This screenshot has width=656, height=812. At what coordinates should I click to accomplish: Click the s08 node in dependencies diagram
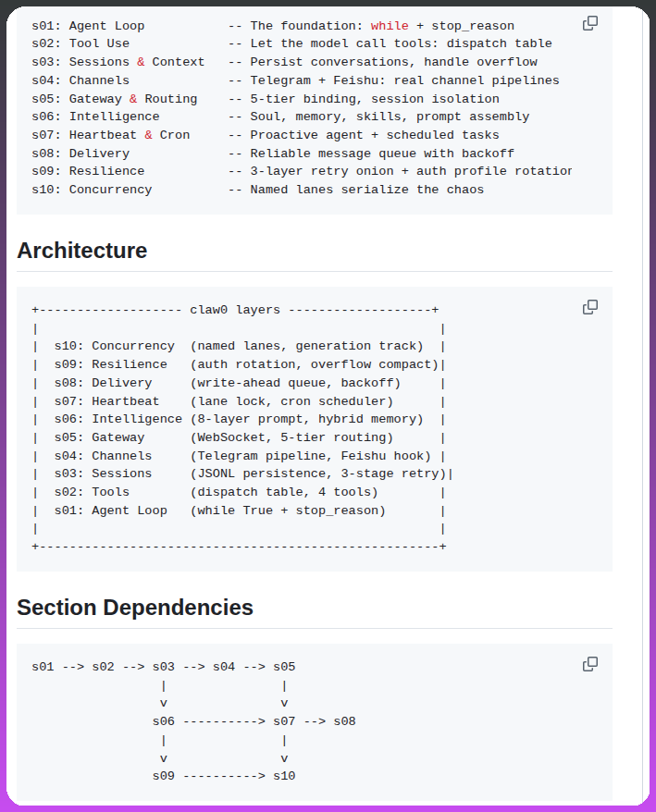(x=344, y=721)
